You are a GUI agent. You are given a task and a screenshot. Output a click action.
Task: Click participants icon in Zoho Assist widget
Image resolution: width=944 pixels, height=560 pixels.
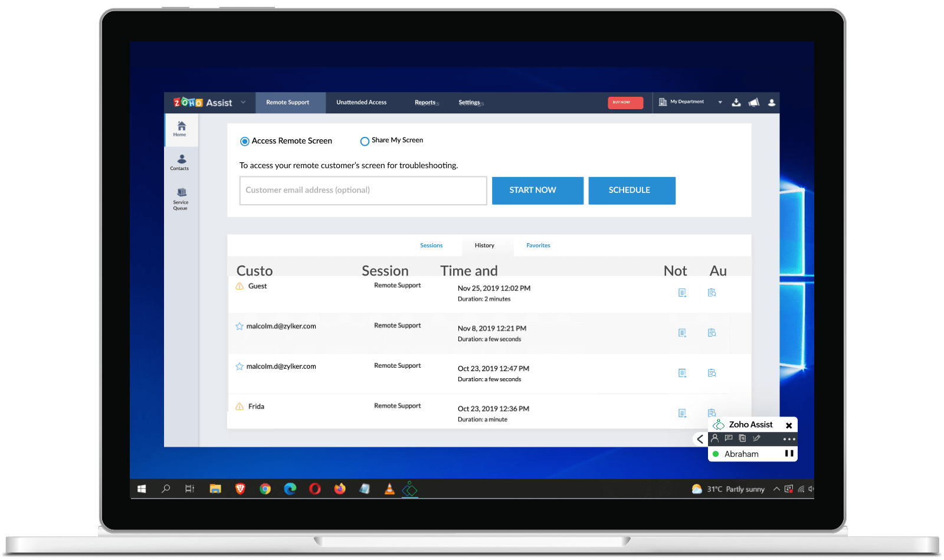click(715, 438)
